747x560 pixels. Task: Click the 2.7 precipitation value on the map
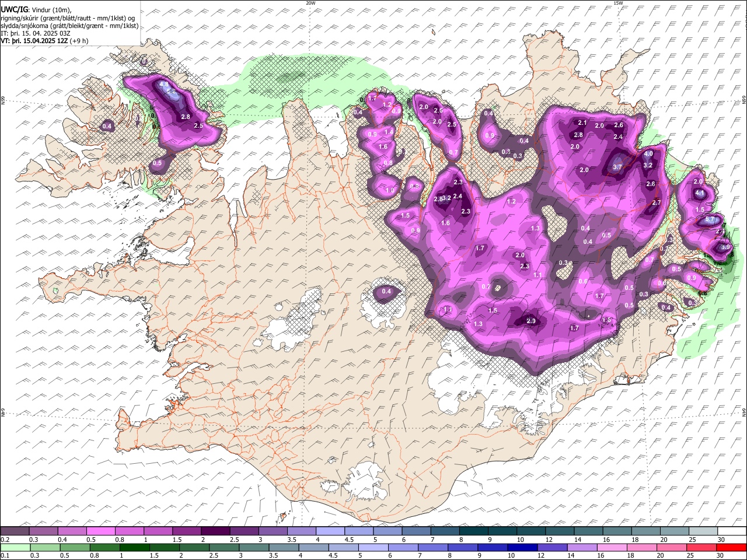[656, 202]
